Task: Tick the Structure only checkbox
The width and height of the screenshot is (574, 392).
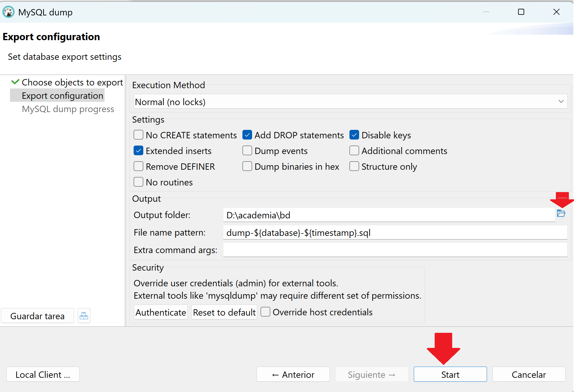Action: point(354,166)
